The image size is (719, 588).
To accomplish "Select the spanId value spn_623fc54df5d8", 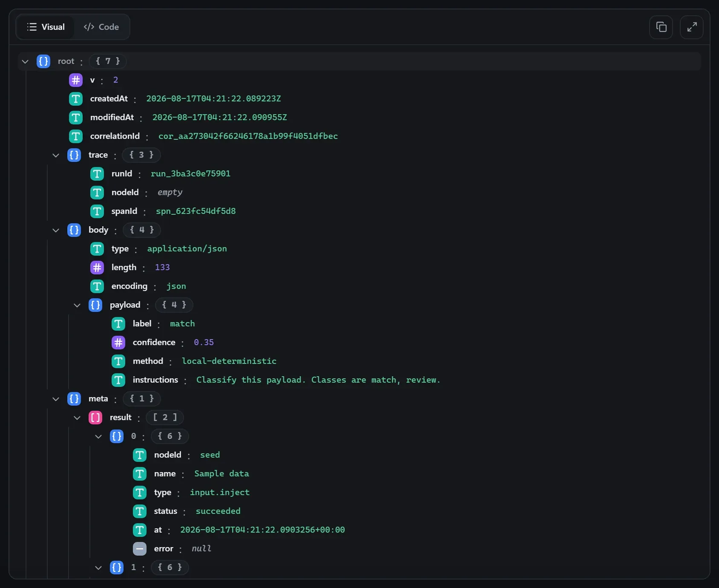I will (x=196, y=211).
